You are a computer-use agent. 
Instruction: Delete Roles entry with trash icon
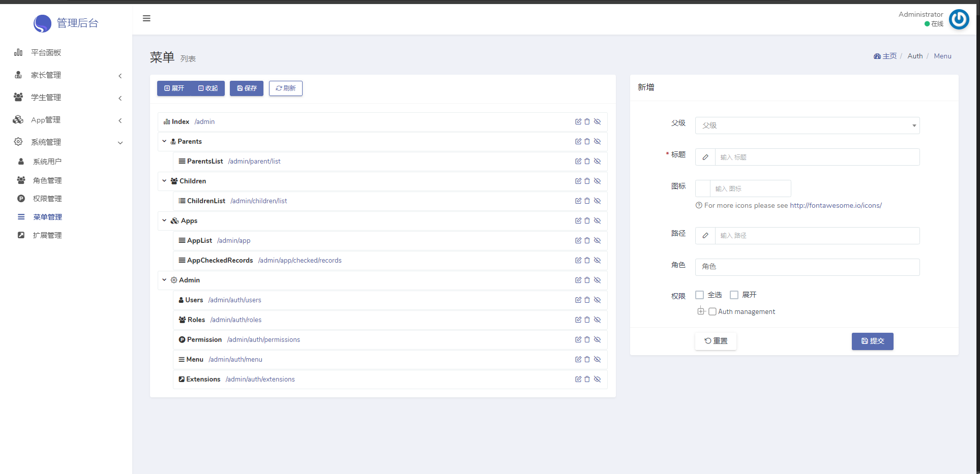(587, 320)
